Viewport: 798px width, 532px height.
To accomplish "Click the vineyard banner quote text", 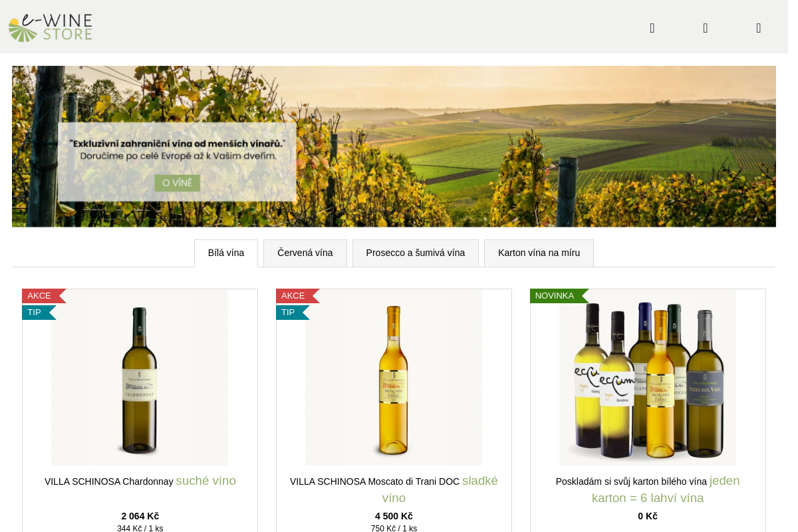I will [178, 150].
